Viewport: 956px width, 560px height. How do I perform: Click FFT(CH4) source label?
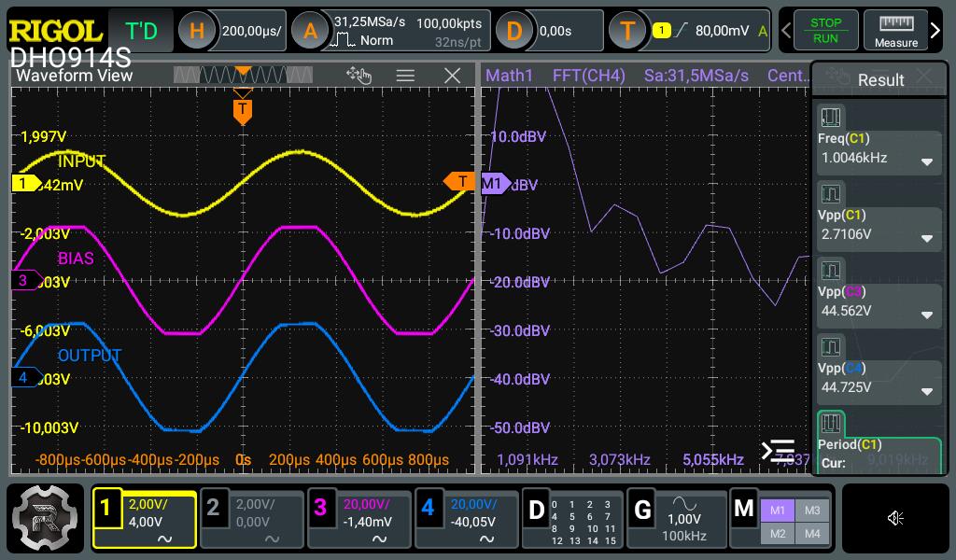click(588, 76)
